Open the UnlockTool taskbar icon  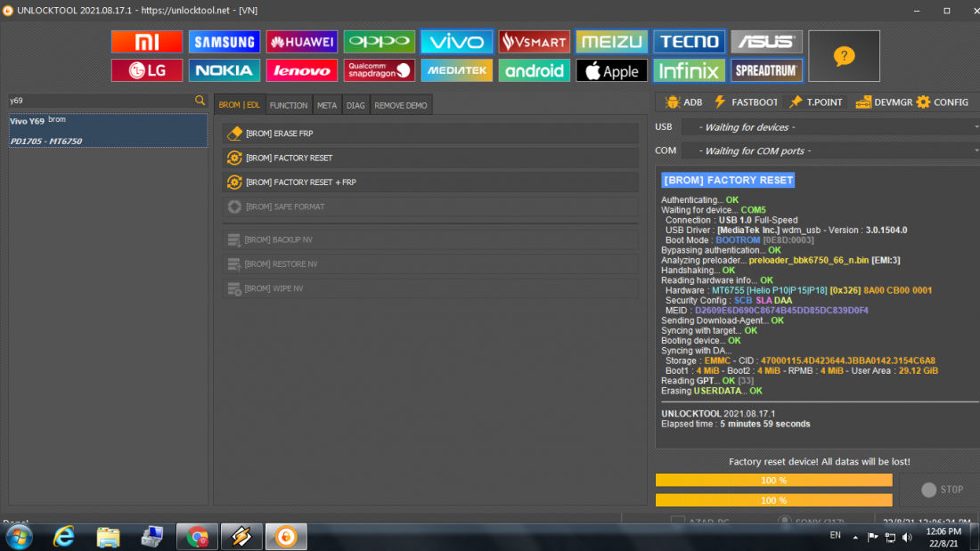pyautogui.click(x=286, y=537)
